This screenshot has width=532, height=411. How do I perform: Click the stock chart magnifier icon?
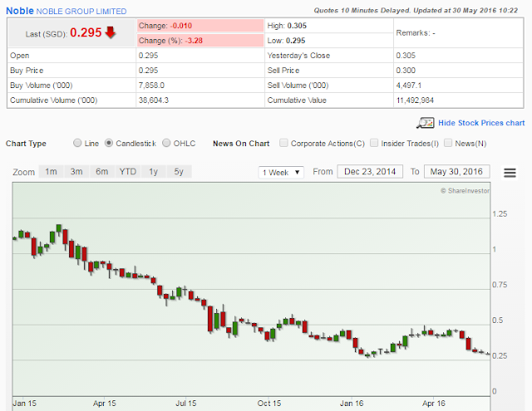(x=425, y=123)
